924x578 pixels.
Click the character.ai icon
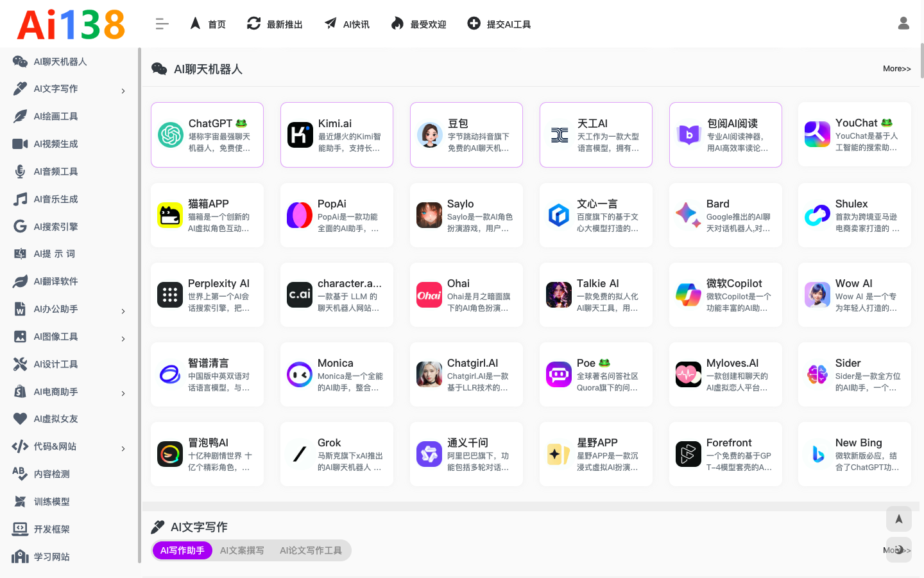(x=300, y=295)
